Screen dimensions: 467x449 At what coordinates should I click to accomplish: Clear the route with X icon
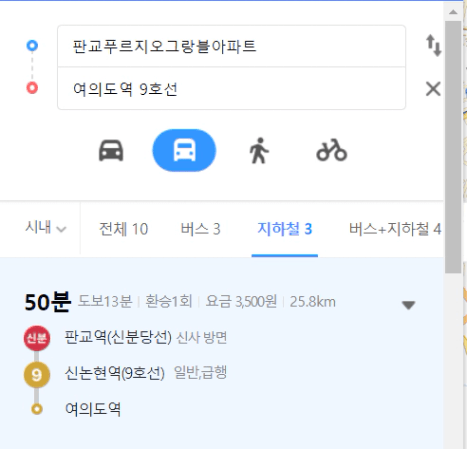coord(433,89)
